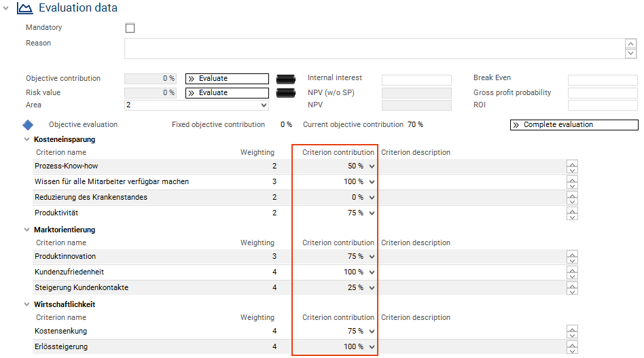Click the Reason text area
Screen dimensions: 644x358
[x=374, y=48]
